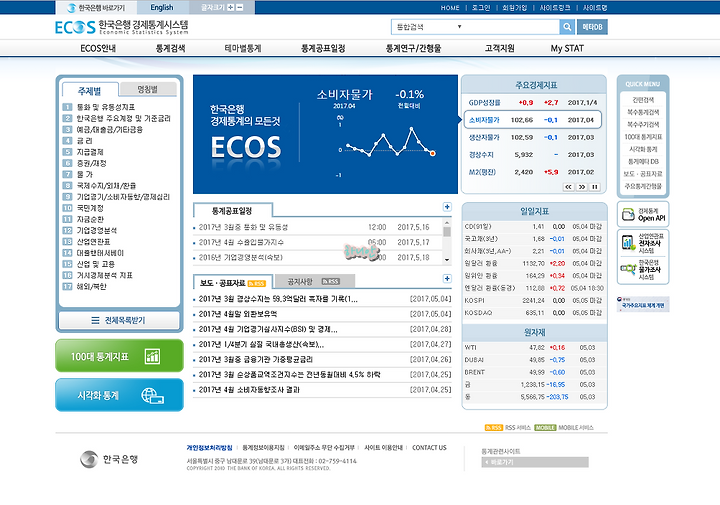This screenshot has height=505, width=720.
Task: Open the 통계공표일정 menu in navigation bar
Action: 323,49
